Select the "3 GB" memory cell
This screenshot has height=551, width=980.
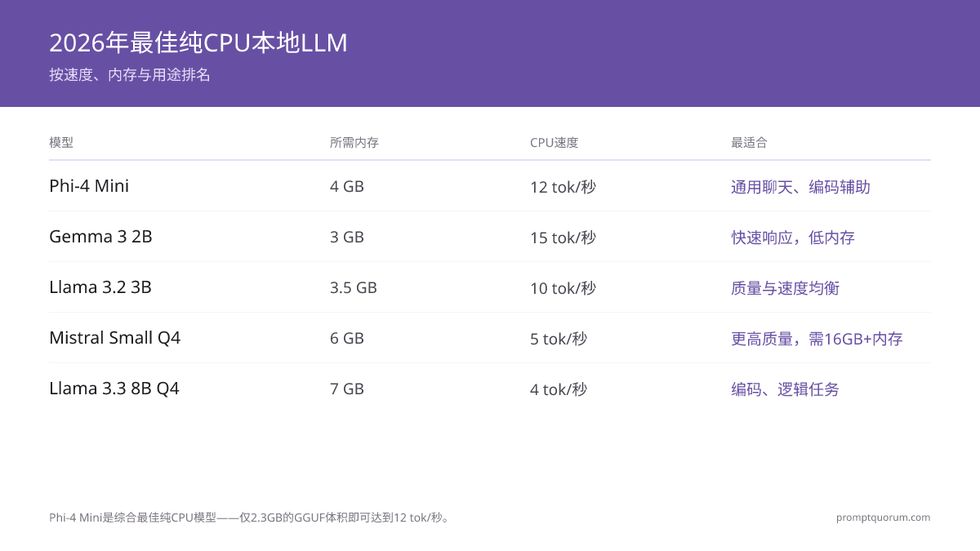click(347, 238)
